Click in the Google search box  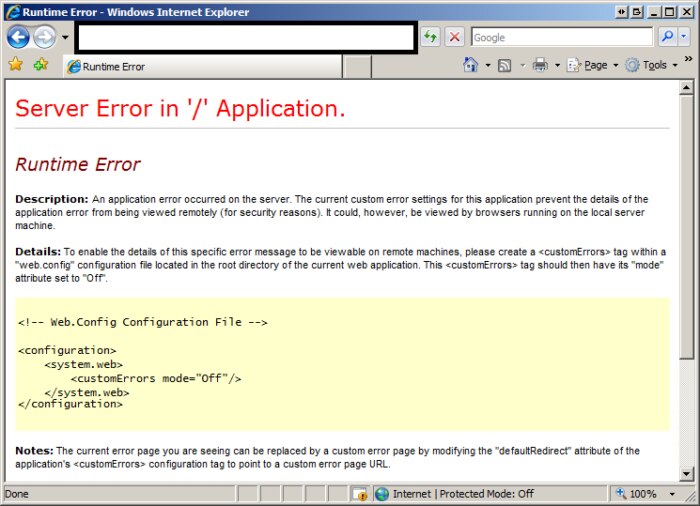[x=560, y=37]
